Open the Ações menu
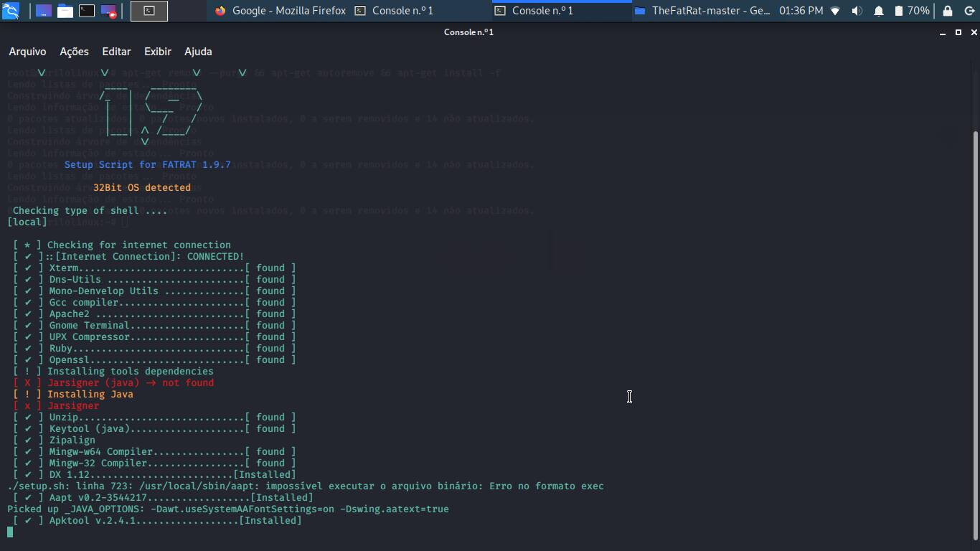The width and height of the screenshot is (980, 551). click(74, 52)
